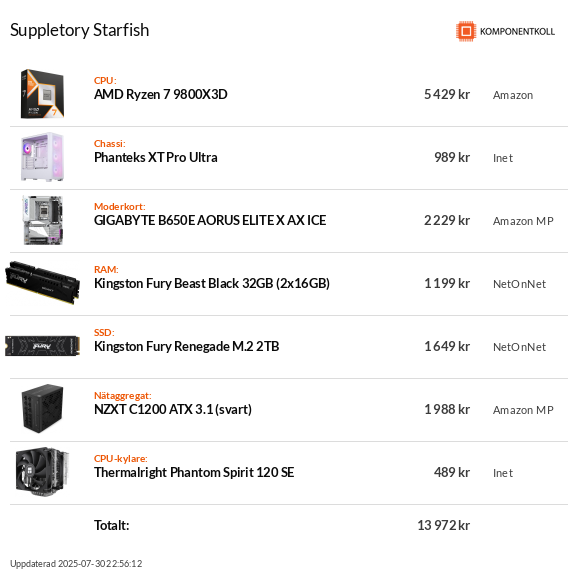Select the Thermalright Phantom Spirit cooler image
The width and height of the screenshot is (577, 577).
42,472
